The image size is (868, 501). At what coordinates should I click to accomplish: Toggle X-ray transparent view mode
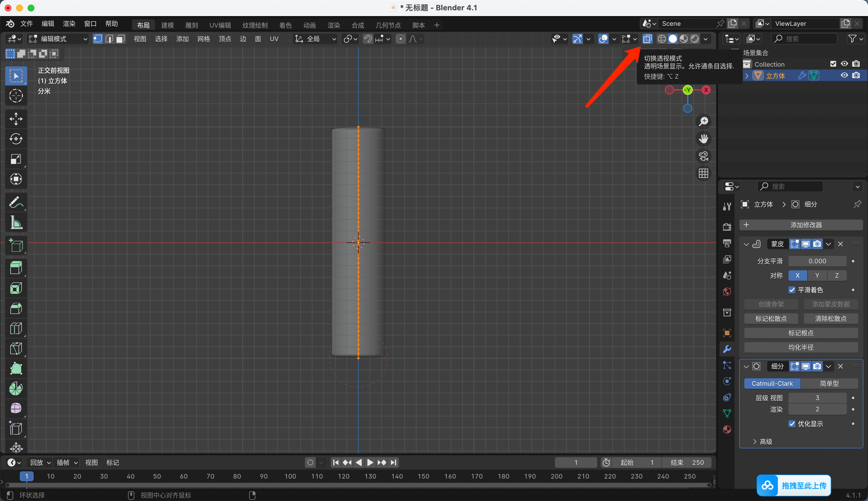647,39
